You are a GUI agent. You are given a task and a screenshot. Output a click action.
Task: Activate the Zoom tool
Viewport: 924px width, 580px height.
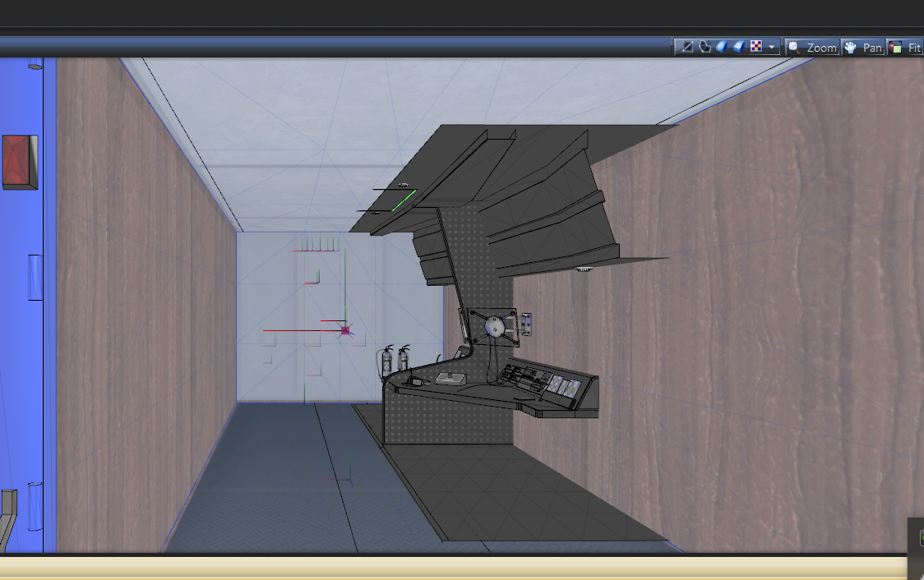[813, 48]
